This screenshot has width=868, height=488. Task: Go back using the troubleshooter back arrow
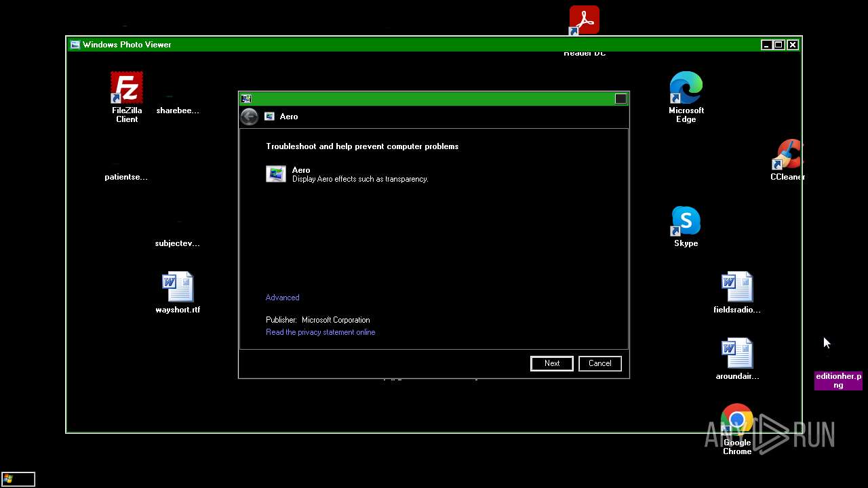pyautogui.click(x=250, y=117)
